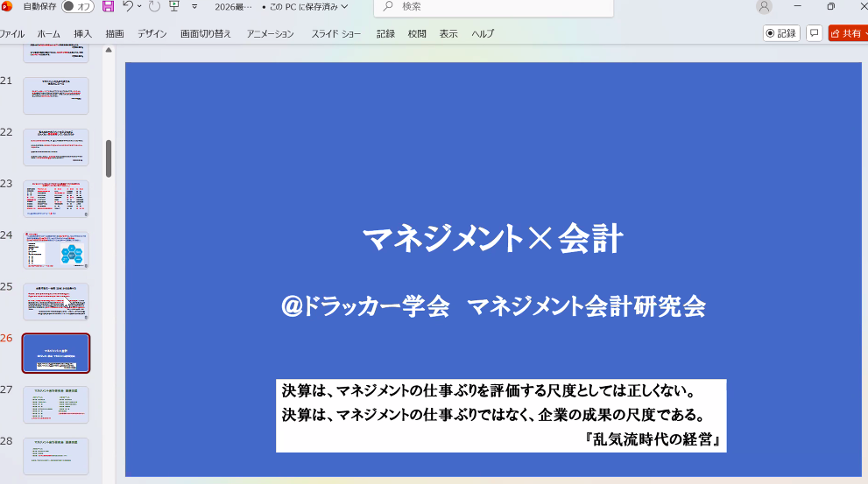The image size is (868, 484).
Task: Switch to the アニメーション tab
Action: (x=270, y=34)
